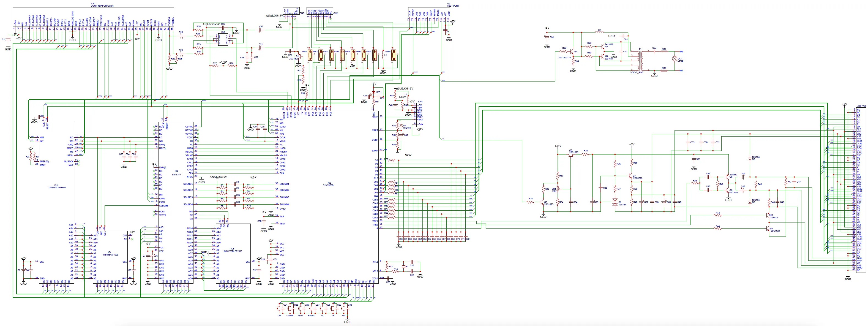This screenshot has width=868, height=326.
Task: Click the LA1 Lamp symbol
Action: tap(675, 59)
